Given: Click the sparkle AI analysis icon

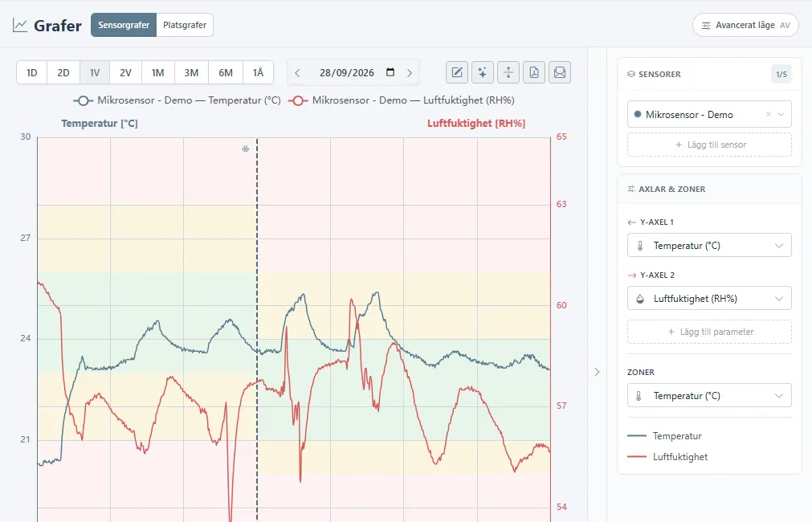Looking at the screenshot, I should pyautogui.click(x=482, y=72).
